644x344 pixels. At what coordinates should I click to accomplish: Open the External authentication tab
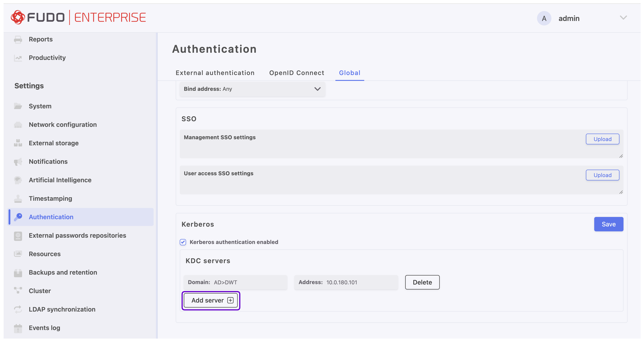click(215, 73)
